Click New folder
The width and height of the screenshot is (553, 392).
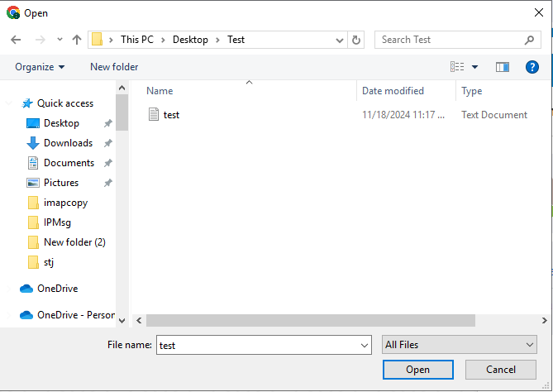(x=114, y=67)
